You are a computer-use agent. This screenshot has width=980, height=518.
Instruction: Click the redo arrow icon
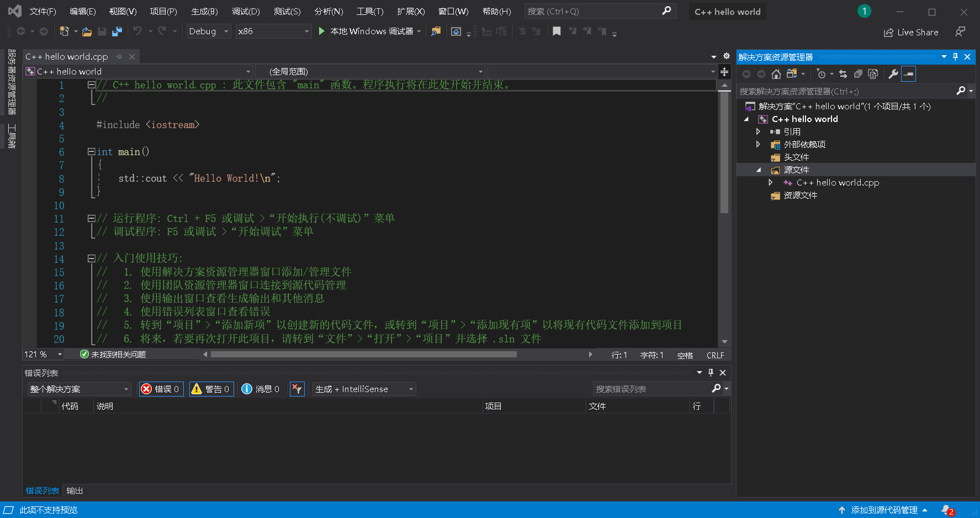click(x=162, y=31)
